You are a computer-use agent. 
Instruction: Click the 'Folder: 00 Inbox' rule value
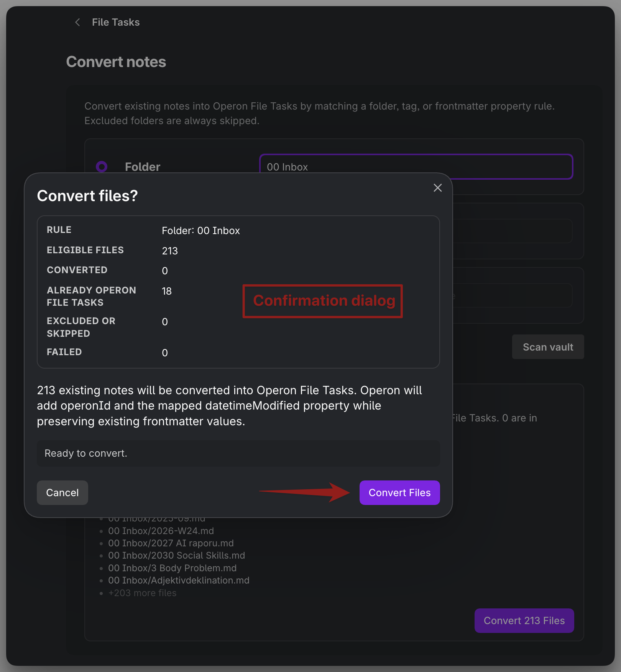pos(201,231)
